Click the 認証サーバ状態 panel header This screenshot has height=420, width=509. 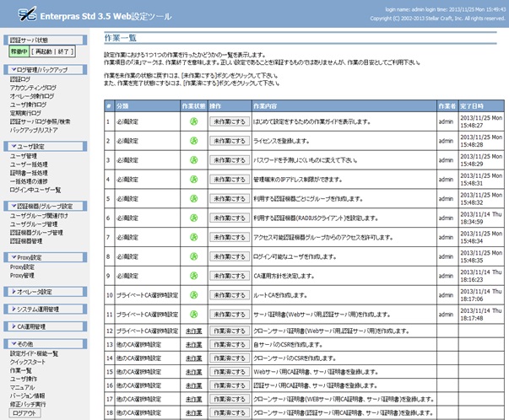[x=45, y=40]
